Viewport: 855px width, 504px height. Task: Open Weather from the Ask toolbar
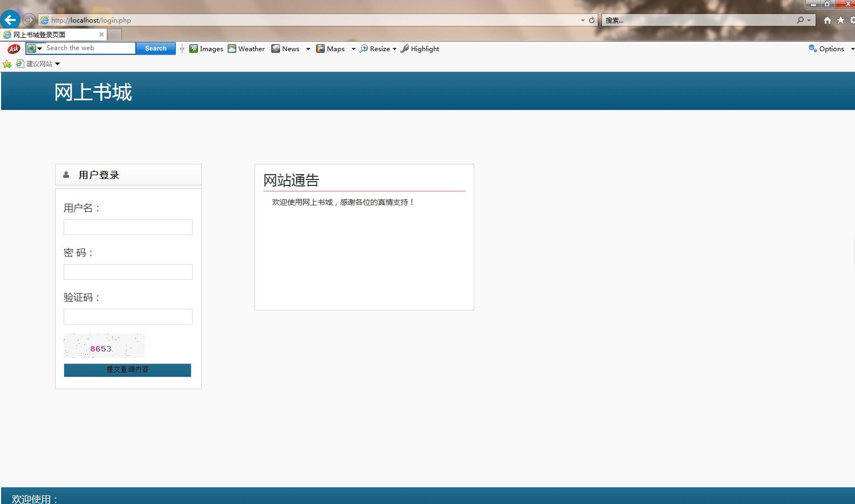click(x=246, y=49)
